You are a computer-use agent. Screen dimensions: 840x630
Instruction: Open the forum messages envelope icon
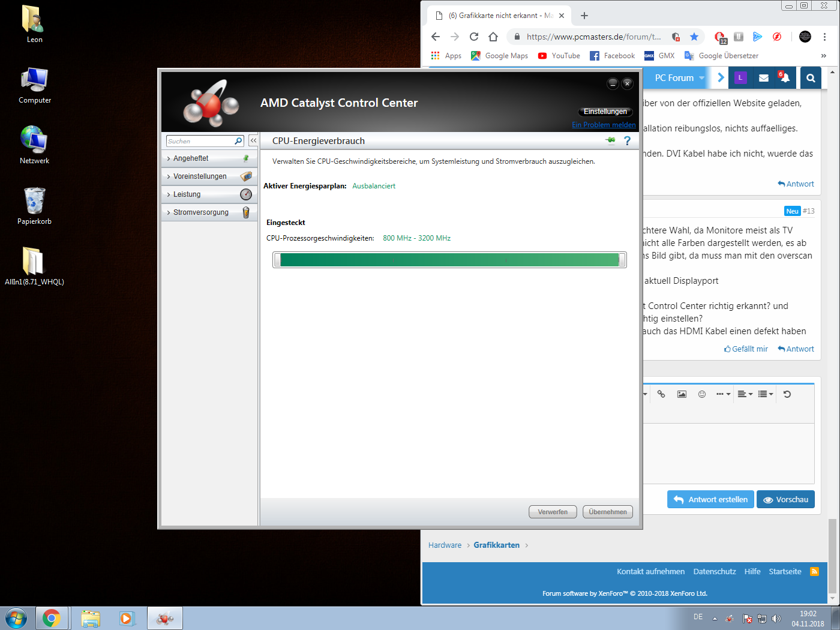click(763, 78)
